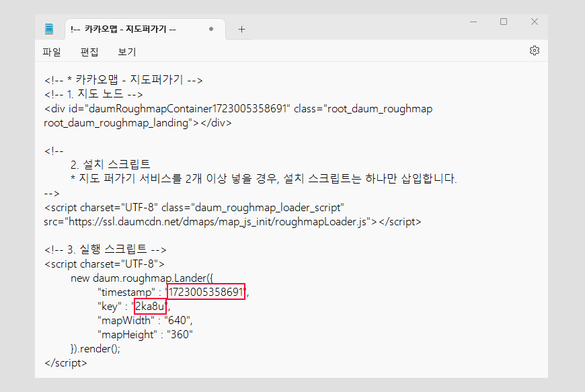Open Notepad settings gear icon
This screenshot has height=392, width=585.
click(x=535, y=50)
